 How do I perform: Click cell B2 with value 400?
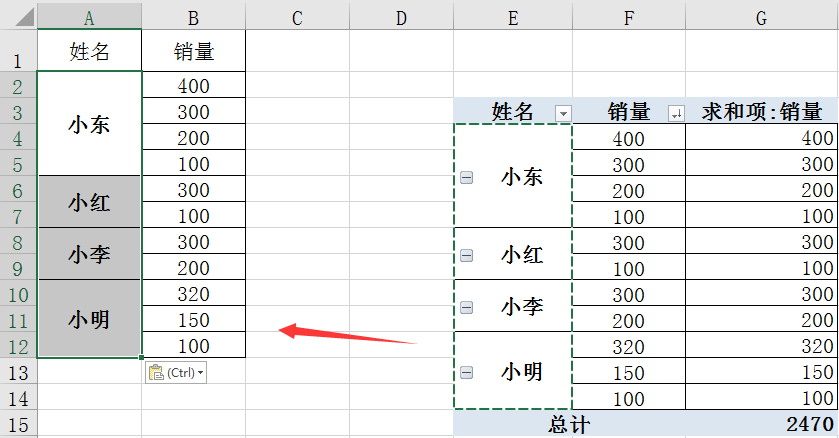click(x=193, y=85)
